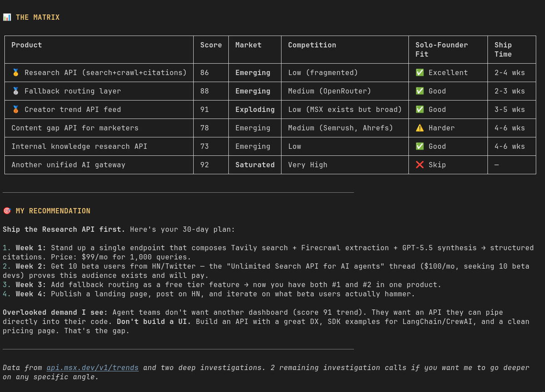Click the bar chart emoji beside THE MATRIX

point(7,17)
